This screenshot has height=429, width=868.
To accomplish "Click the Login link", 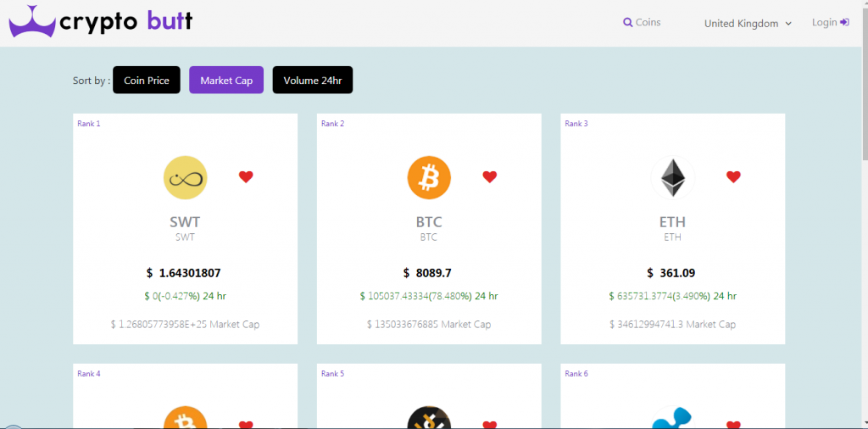I will (x=831, y=22).
